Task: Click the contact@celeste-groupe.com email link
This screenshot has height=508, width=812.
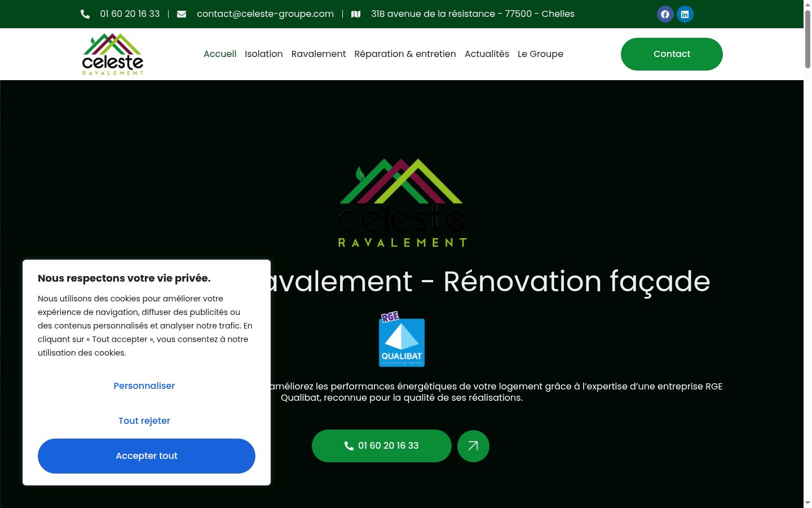Action: 265,14
